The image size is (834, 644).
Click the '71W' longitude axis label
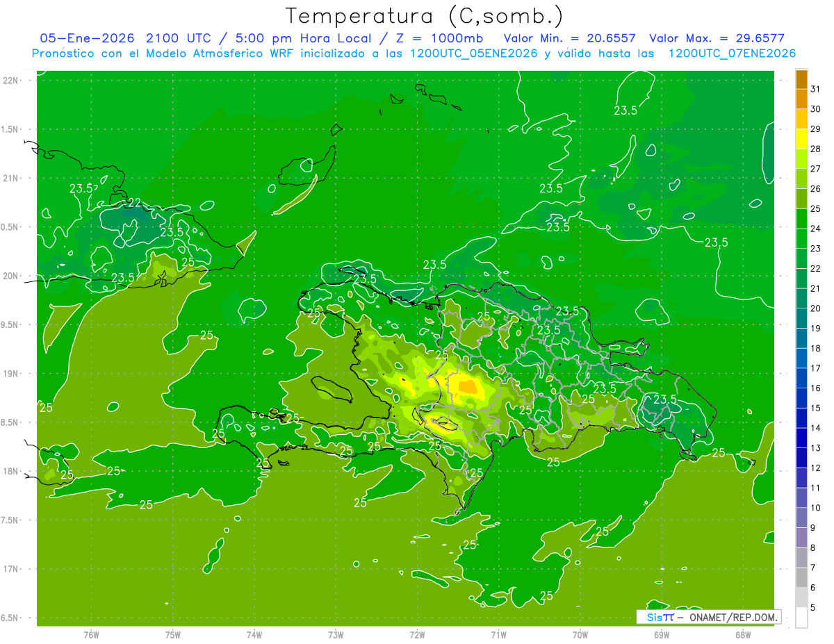tap(498, 635)
